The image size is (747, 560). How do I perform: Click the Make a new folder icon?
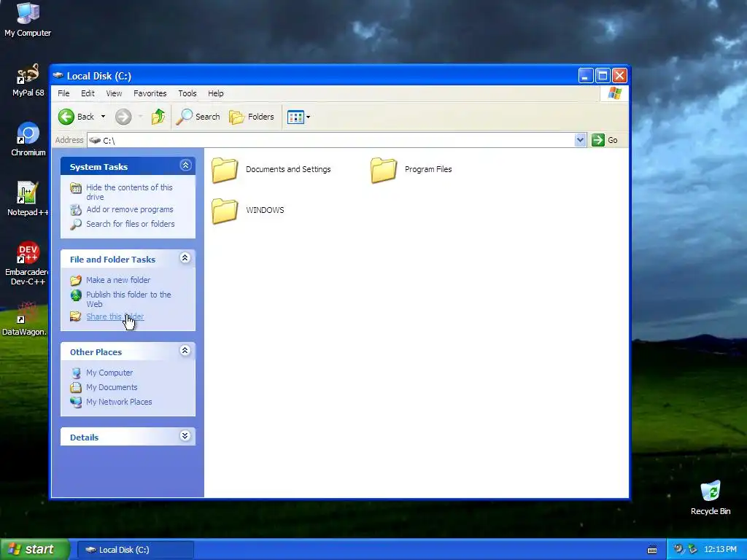[x=76, y=281]
